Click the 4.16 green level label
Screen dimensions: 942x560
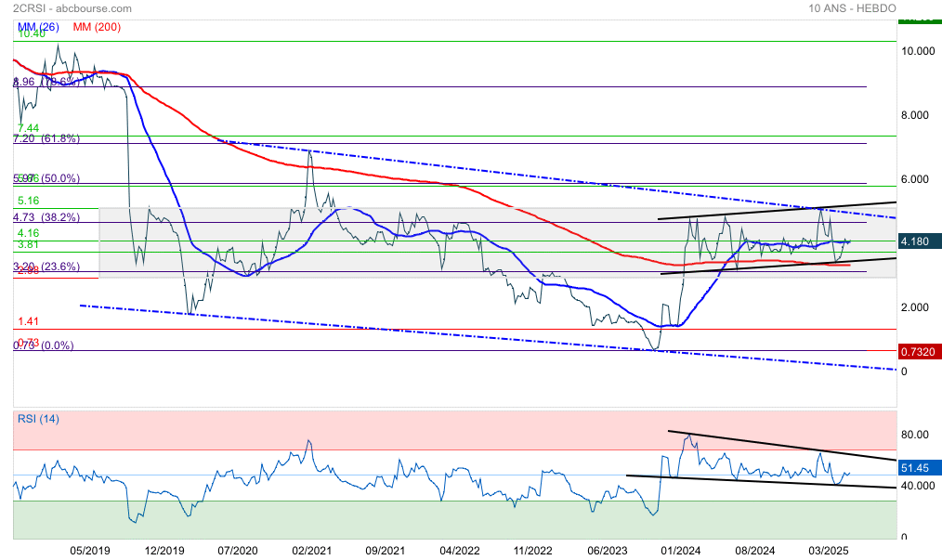(x=28, y=233)
